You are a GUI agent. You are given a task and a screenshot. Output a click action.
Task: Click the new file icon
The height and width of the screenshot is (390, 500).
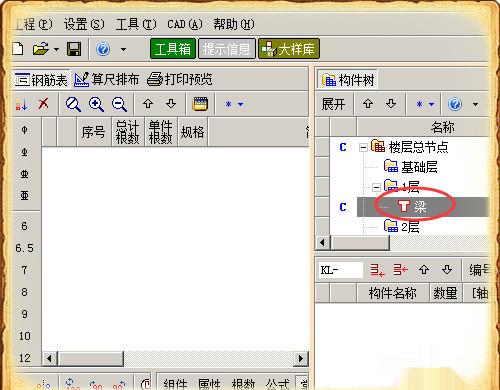(18, 49)
